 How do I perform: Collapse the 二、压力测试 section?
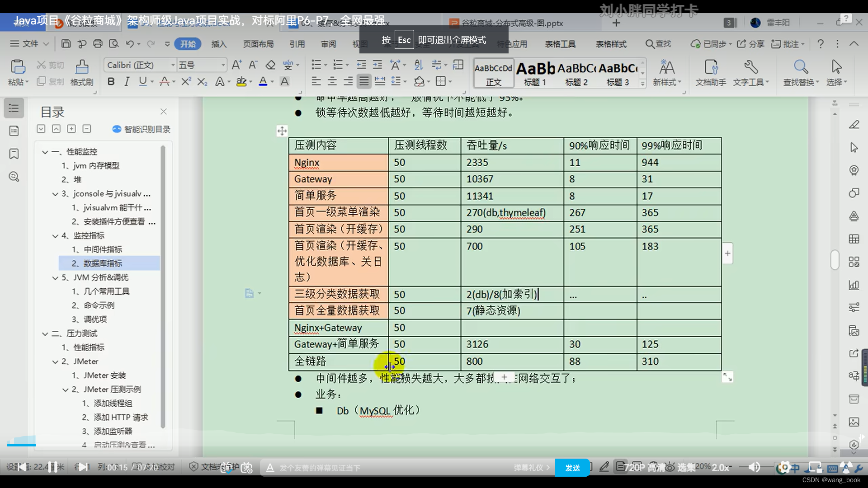[45, 334]
